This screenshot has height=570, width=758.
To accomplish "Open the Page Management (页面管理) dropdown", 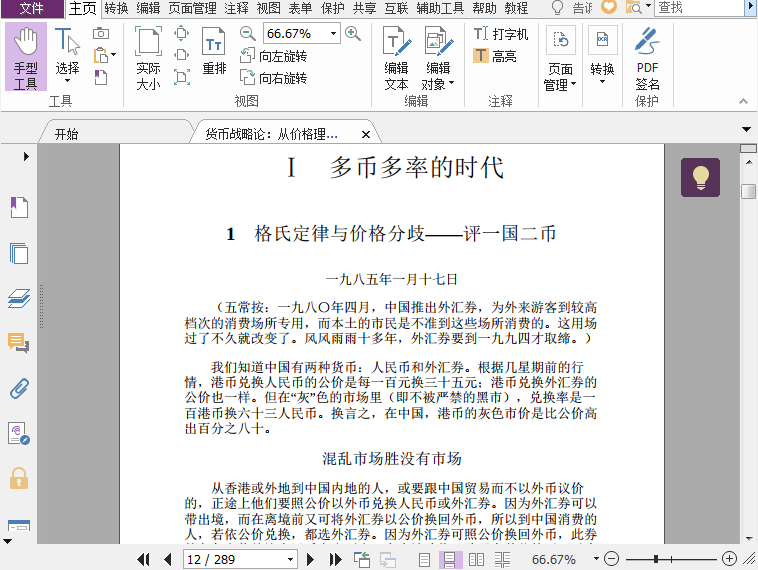I will point(560,59).
